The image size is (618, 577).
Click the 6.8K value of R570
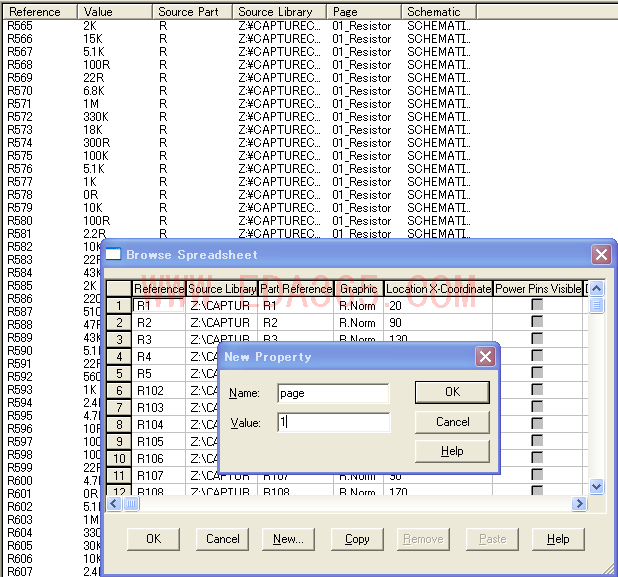[94, 91]
